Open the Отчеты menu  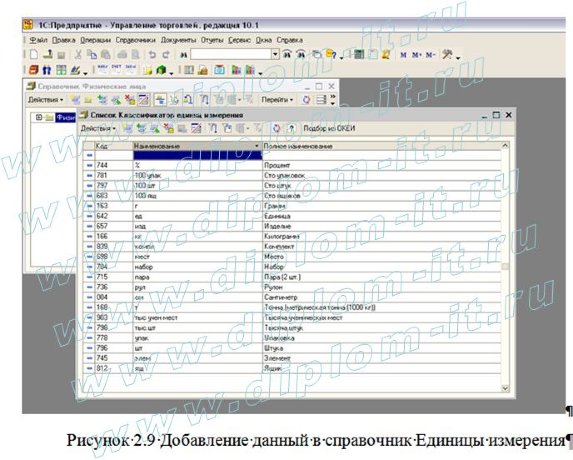[x=212, y=40]
